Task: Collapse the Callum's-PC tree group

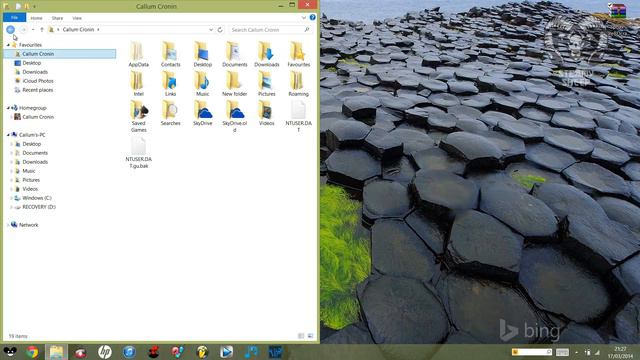Action: (8, 135)
